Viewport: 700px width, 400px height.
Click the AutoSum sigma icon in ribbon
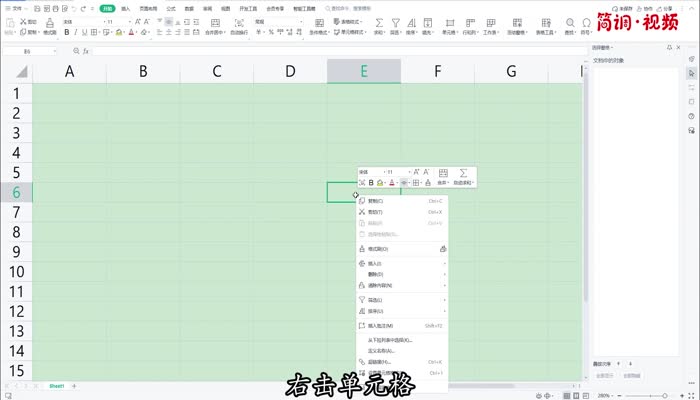click(379, 20)
